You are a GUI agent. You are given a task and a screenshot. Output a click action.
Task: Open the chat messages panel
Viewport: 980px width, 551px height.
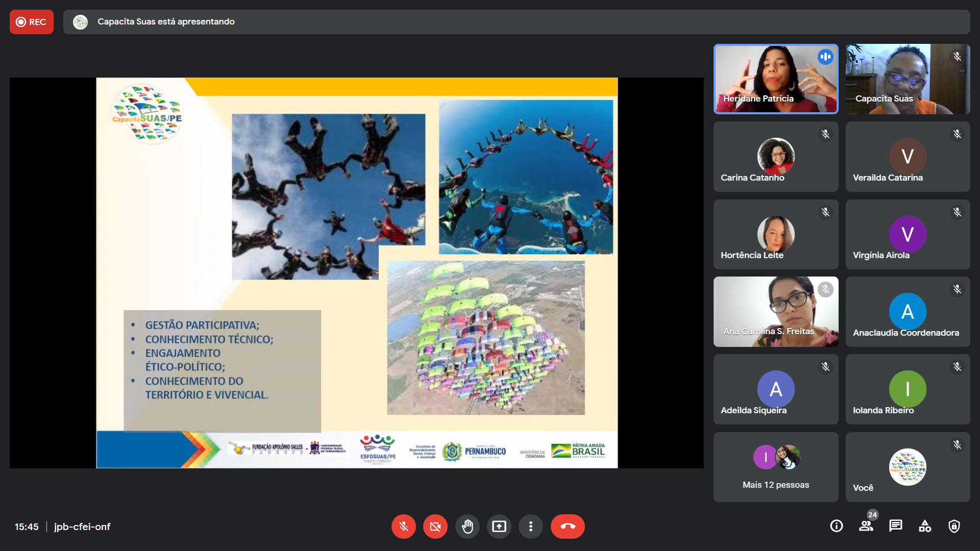895,526
